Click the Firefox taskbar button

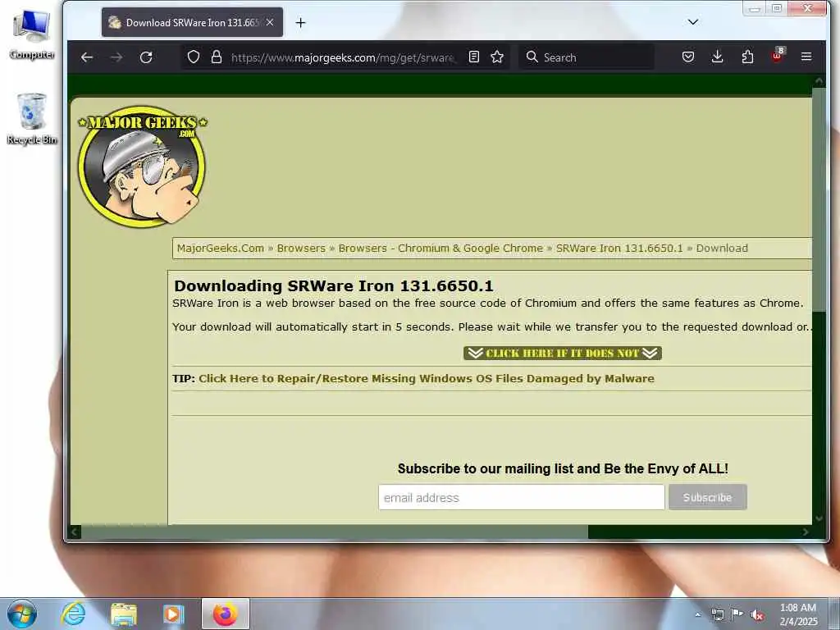point(225,614)
